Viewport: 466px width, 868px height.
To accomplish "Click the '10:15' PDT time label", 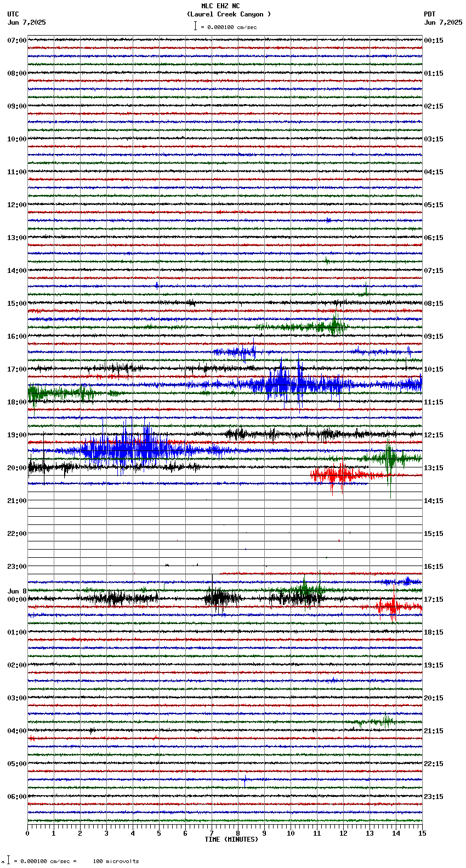I will click(434, 369).
